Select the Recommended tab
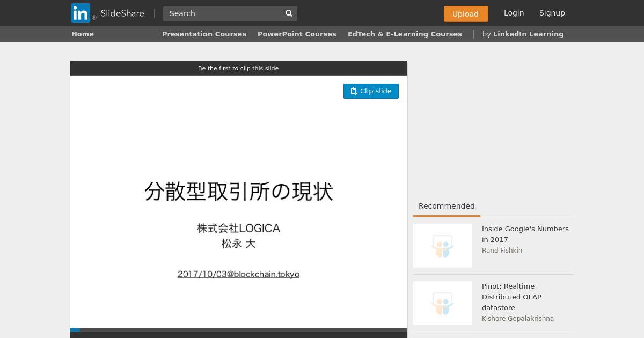This screenshot has height=338, width=644. 447,206
